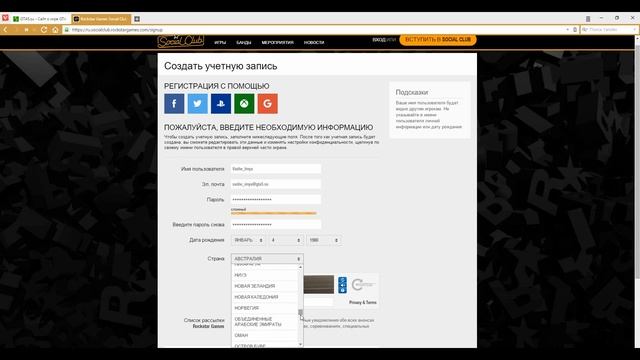Select НОРВЕГИЯ in country list
Screen dimensions: 640x360
(264, 308)
